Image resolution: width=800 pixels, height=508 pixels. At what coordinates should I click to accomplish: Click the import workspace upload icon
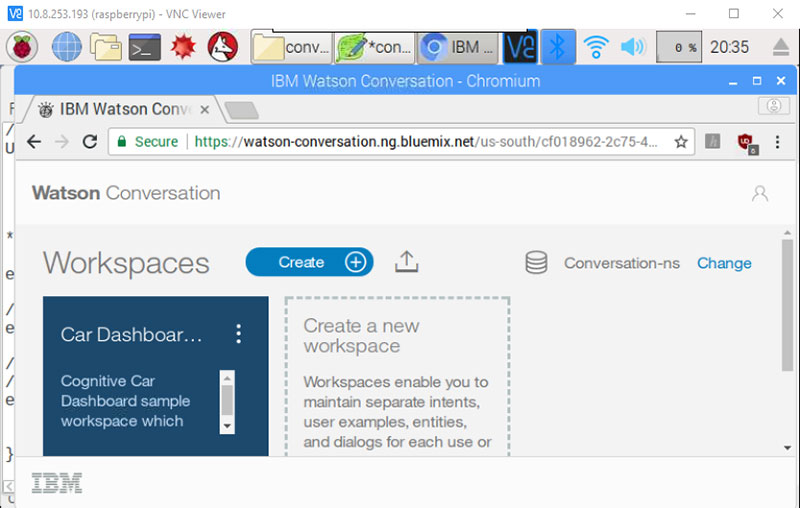coord(407,262)
